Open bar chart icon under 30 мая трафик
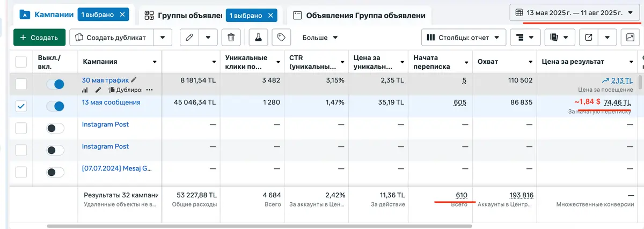The height and width of the screenshot is (229, 644). (x=85, y=90)
